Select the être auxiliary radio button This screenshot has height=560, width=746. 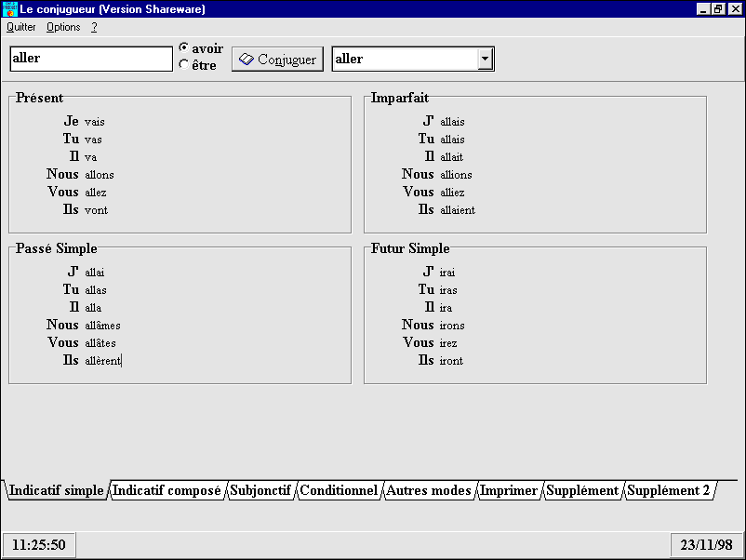coord(183,65)
